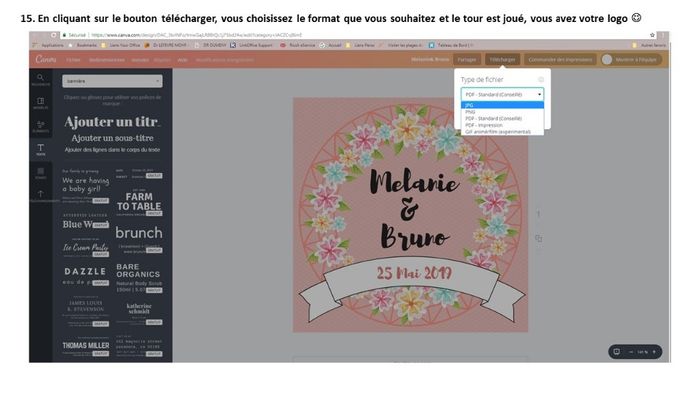
Task: Open the Elements sidebar icon
Action: [x=41, y=126]
